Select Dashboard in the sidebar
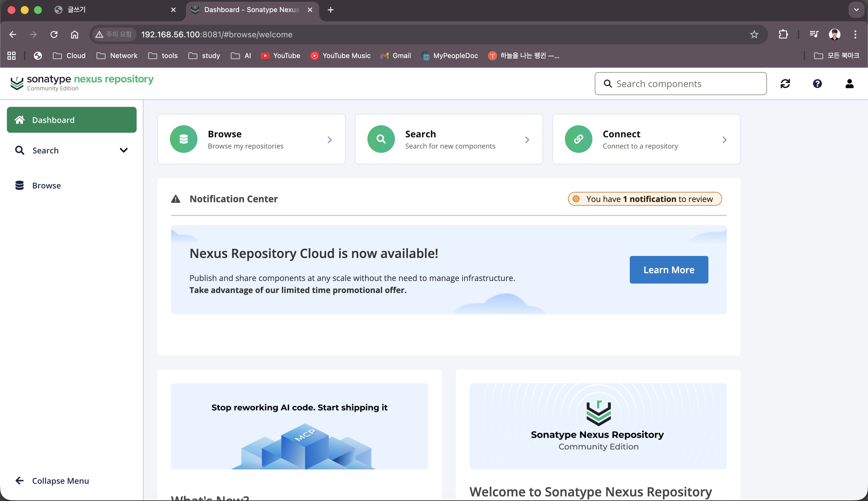 (x=72, y=120)
